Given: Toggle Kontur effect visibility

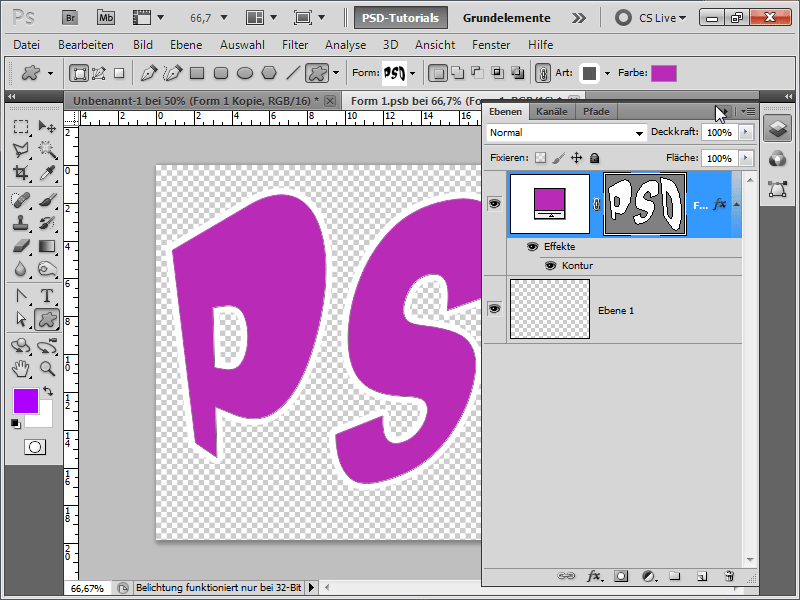Looking at the screenshot, I should (x=551, y=265).
